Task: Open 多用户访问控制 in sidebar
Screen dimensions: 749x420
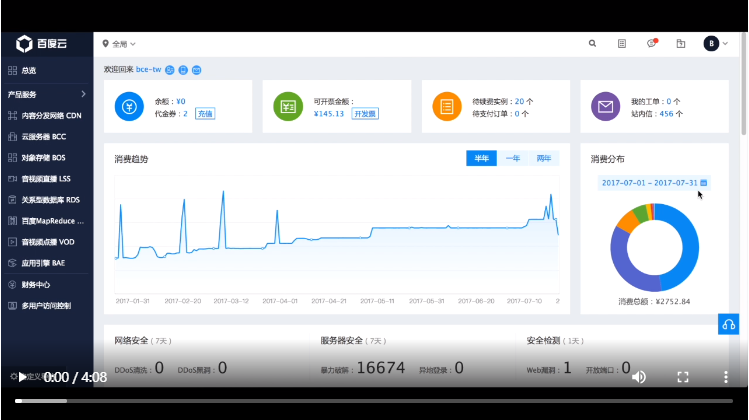Action: tap(47, 306)
